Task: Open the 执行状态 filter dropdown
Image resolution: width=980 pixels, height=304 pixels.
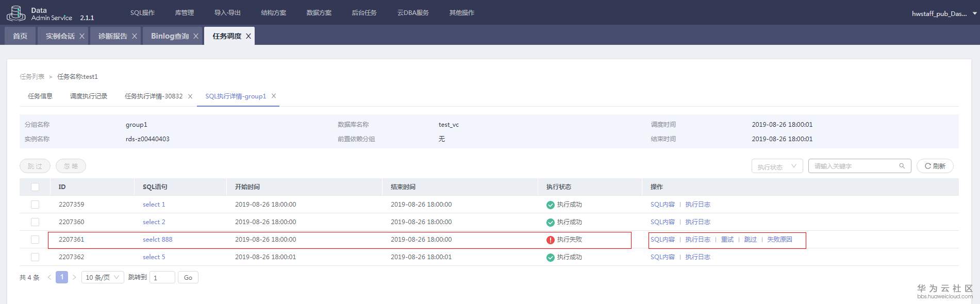Action: coord(777,166)
